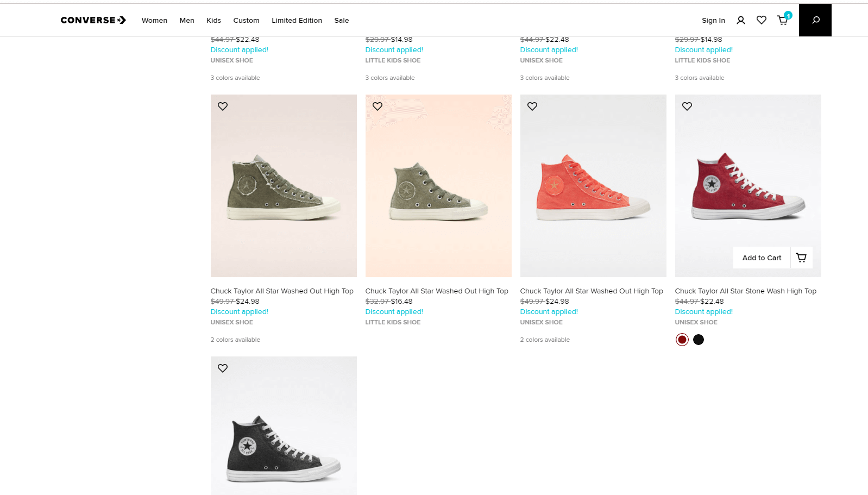Screen dimensions: 868x495
Task: Favorite the red Stone Wash High Top
Action: [687, 106]
